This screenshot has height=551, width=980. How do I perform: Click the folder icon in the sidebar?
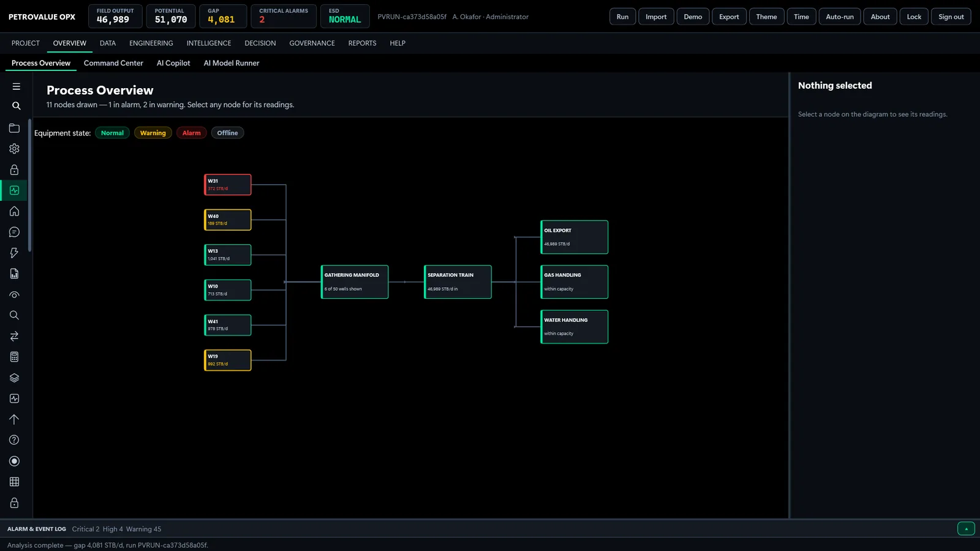(14, 128)
